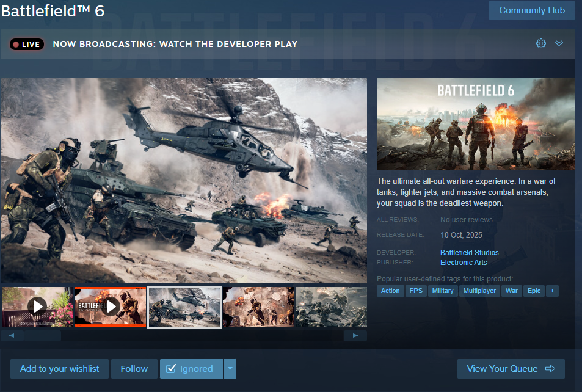Play the Battlefield multiplayer trailer thumbnail
This screenshot has width=582, height=392.
pyautogui.click(x=111, y=307)
